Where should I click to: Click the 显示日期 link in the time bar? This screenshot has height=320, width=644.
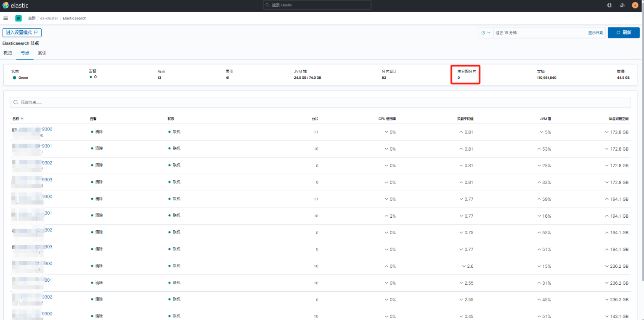pos(595,32)
